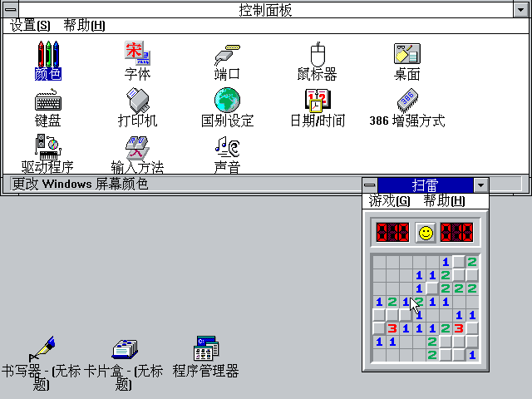Open the 帮助(H) menu in Control Panel
This screenshot has width=532, height=399.
point(84,26)
